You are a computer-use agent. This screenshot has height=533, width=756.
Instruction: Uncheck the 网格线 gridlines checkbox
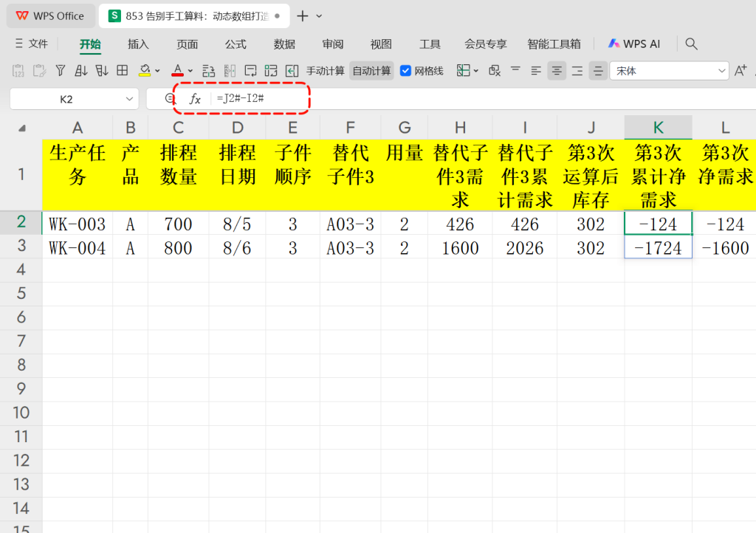point(405,71)
